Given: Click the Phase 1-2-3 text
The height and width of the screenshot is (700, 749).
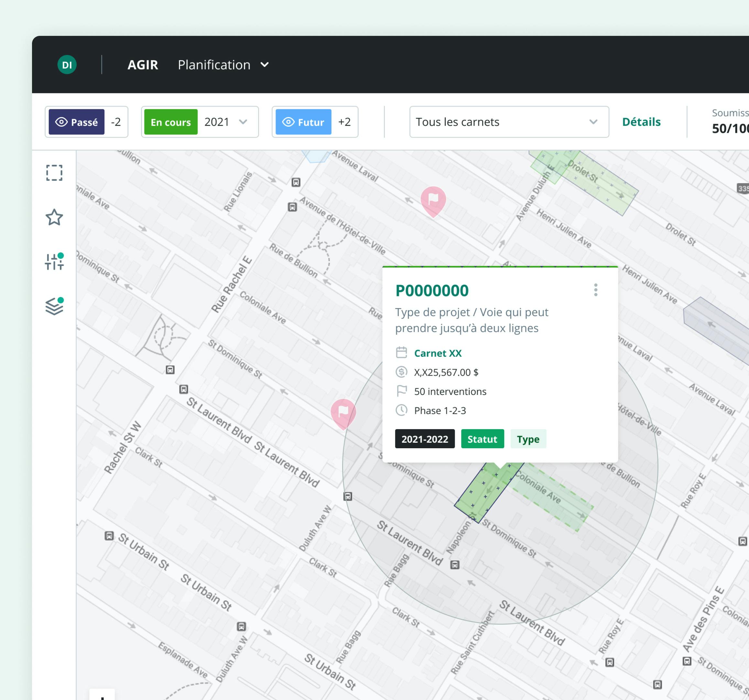Looking at the screenshot, I should point(440,410).
